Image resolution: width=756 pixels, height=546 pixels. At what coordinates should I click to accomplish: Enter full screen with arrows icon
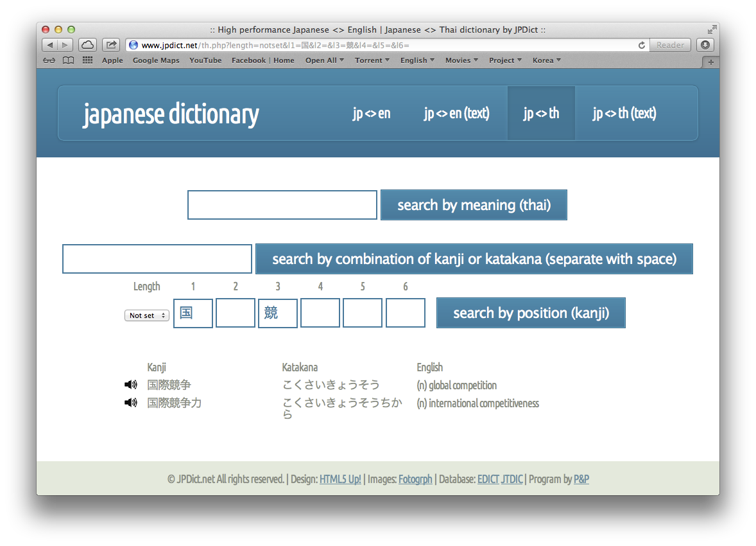click(712, 30)
